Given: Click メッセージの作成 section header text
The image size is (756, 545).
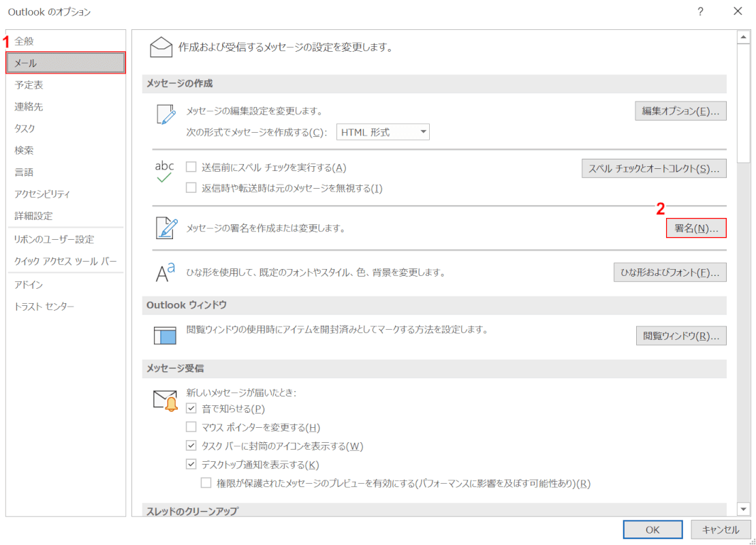Looking at the screenshot, I should coord(179,83).
